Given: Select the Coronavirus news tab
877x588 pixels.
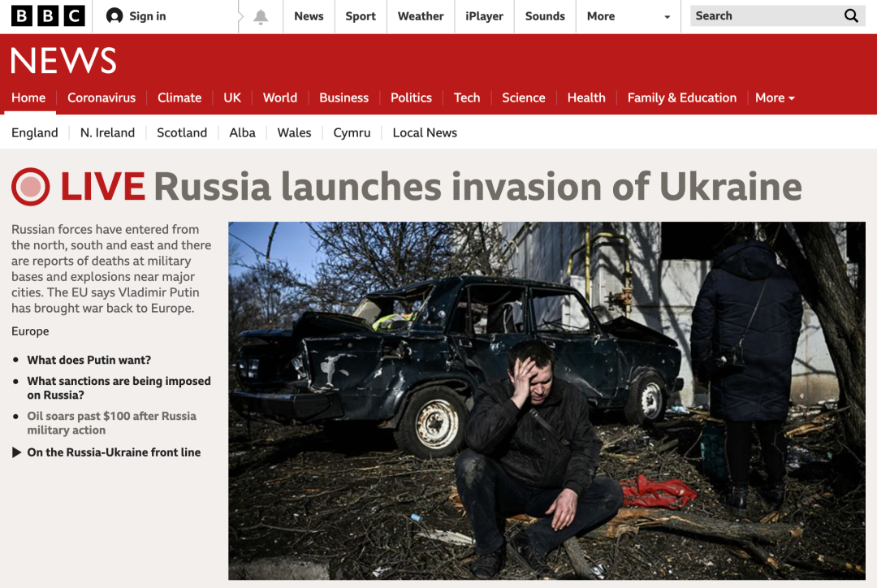Looking at the screenshot, I should [x=102, y=98].
